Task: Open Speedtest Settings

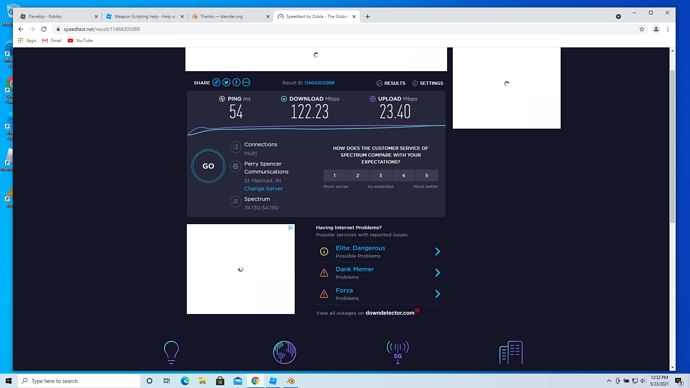Action: click(428, 83)
